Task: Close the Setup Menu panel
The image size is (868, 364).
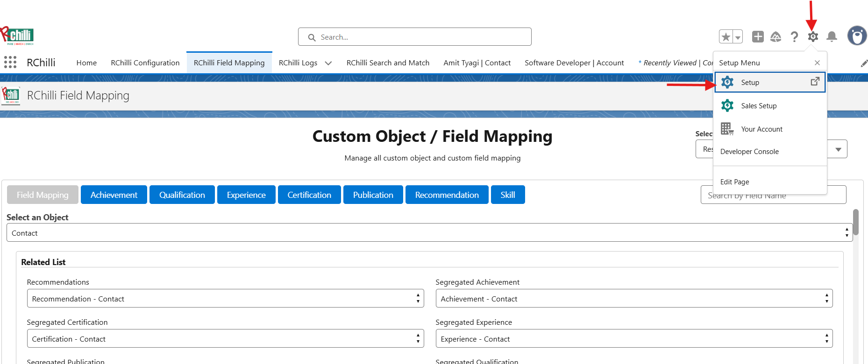Action: [x=817, y=63]
